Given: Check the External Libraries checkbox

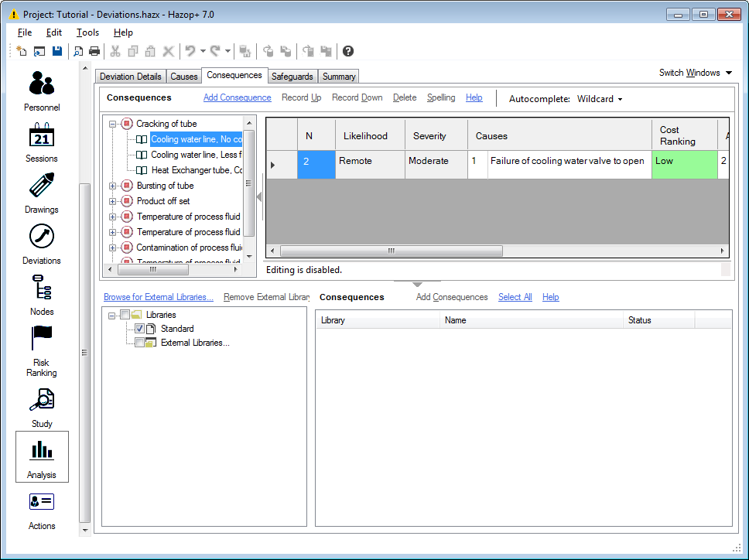Looking at the screenshot, I should 139,343.
